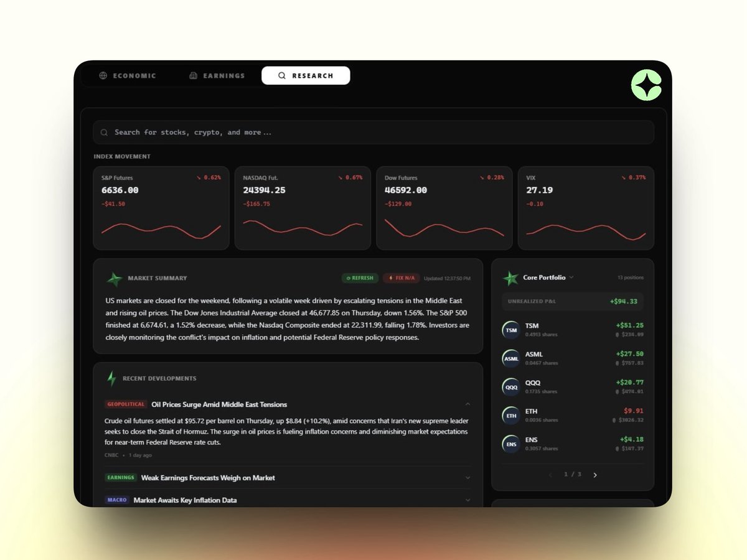Click the S&P Futures 6636.00 value

coord(120,190)
